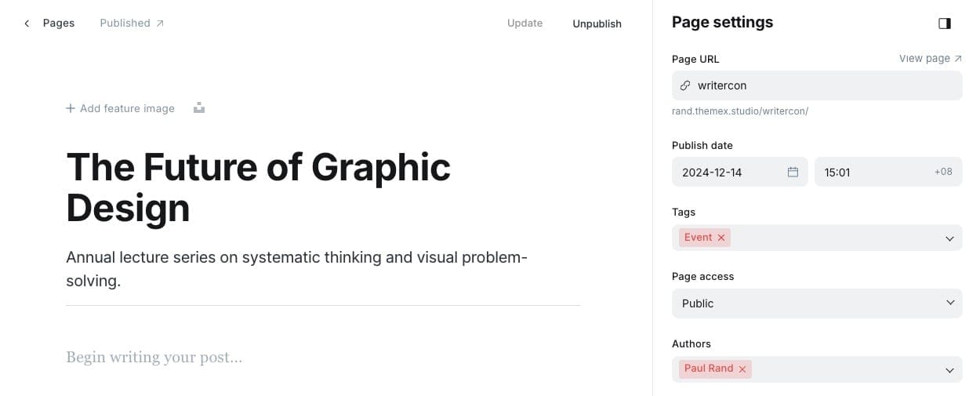The width and height of the screenshot is (980, 396).
Task: Click the back arrow beside Pages
Action: 27,24
